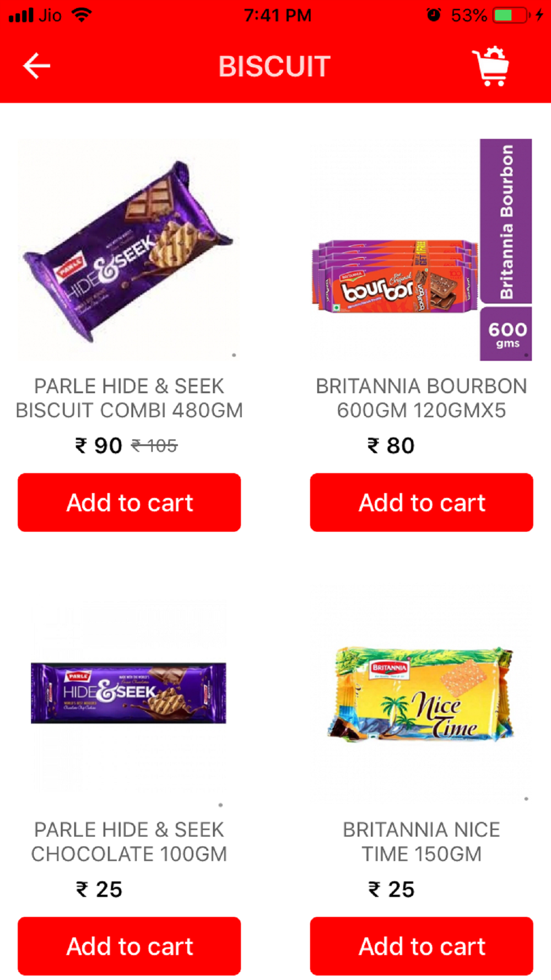Viewport: 551px width, 980px height.
Task: Add Britannia Bourbon 600GM to cart
Action: click(x=422, y=502)
